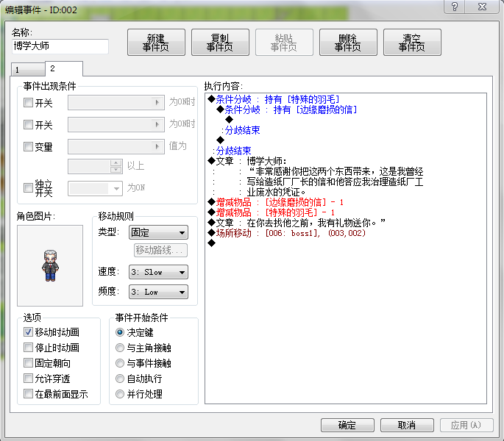Select the 自动执行 trigger radio button
This screenshot has width=504, height=441.
pos(120,379)
